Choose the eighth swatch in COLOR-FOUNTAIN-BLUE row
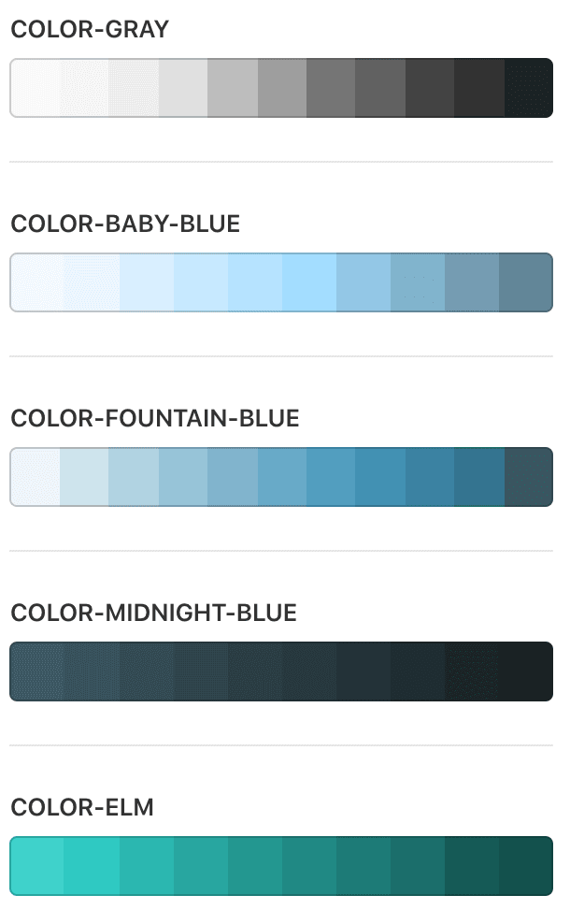This screenshot has width=570, height=924. [x=380, y=477]
